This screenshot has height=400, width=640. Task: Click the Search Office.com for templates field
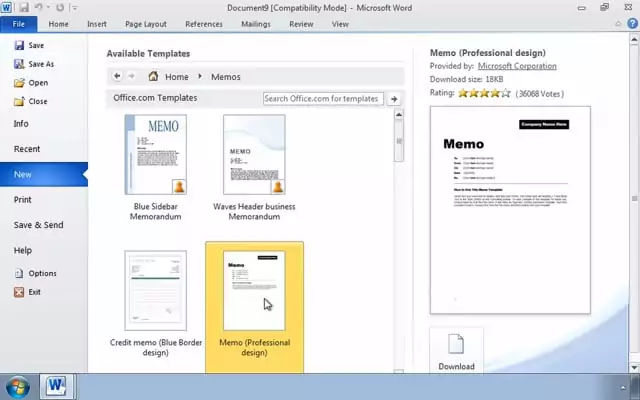pyautogui.click(x=323, y=98)
